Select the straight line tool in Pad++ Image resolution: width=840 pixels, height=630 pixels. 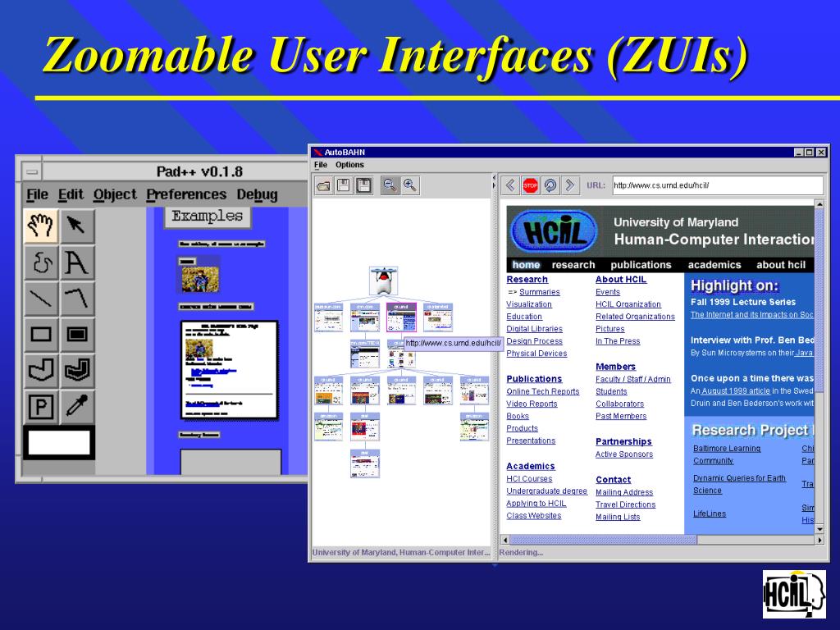pyautogui.click(x=41, y=299)
